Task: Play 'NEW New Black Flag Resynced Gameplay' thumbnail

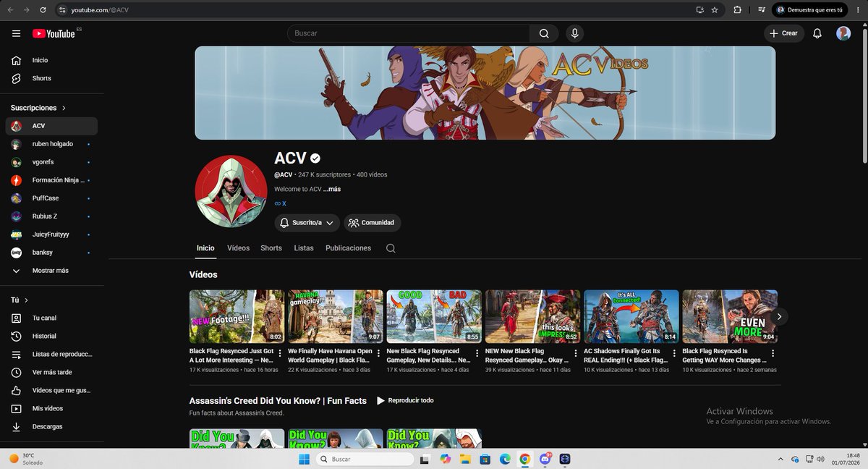Action: point(532,316)
